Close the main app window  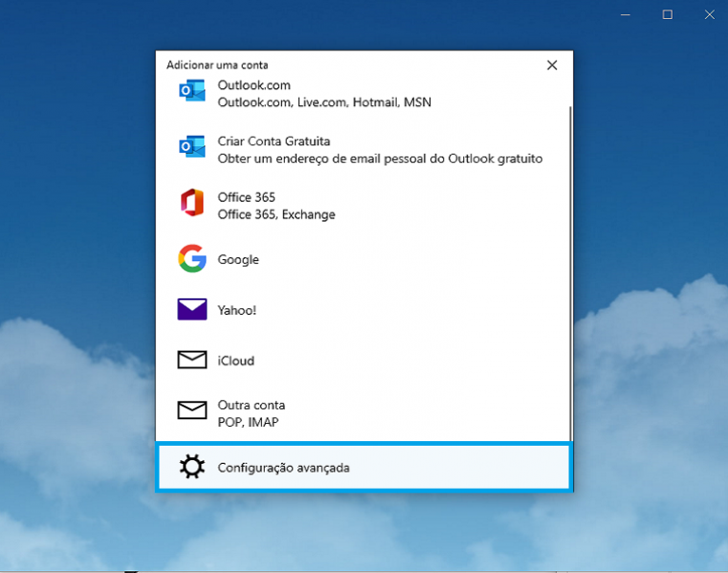pyautogui.click(x=710, y=15)
